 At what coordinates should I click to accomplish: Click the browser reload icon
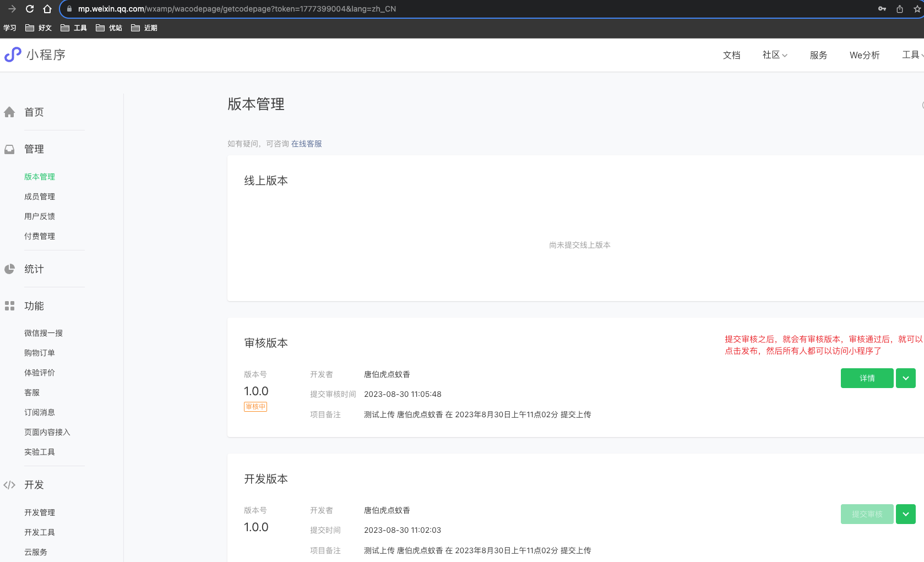(x=30, y=9)
